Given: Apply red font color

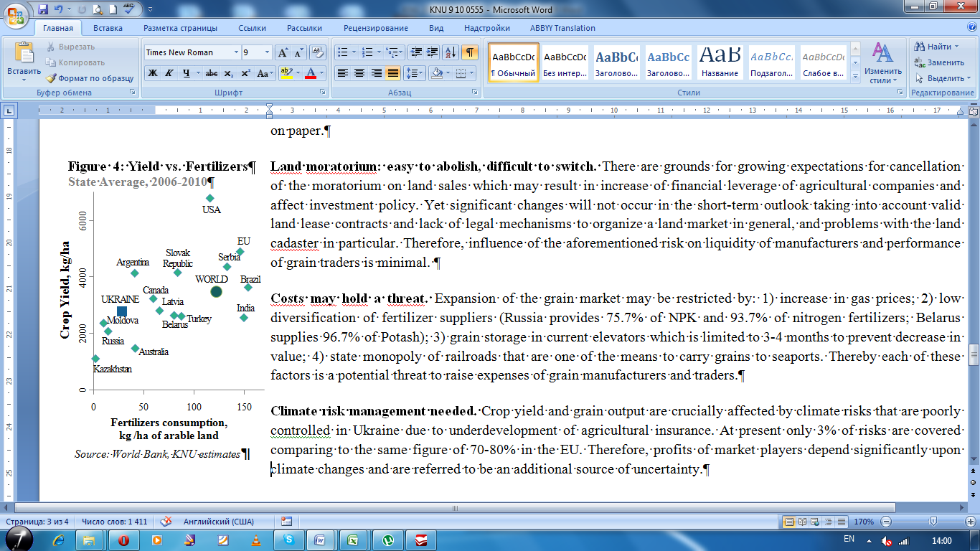Looking at the screenshot, I should coord(310,73).
